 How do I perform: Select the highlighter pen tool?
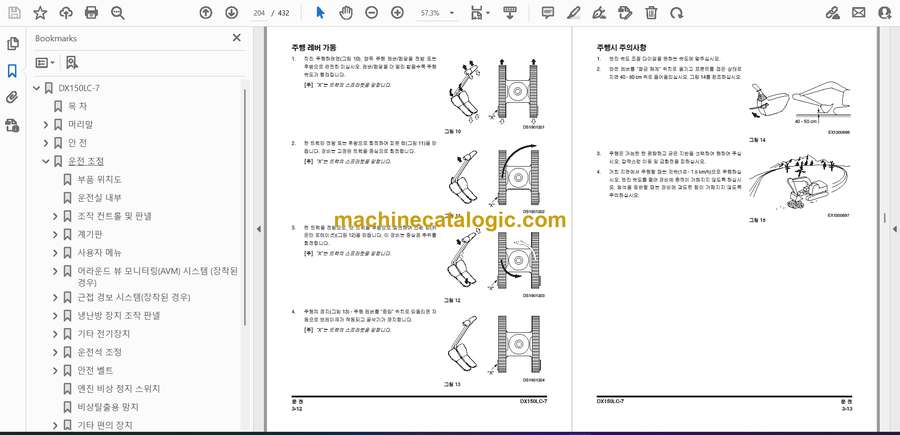point(573,13)
